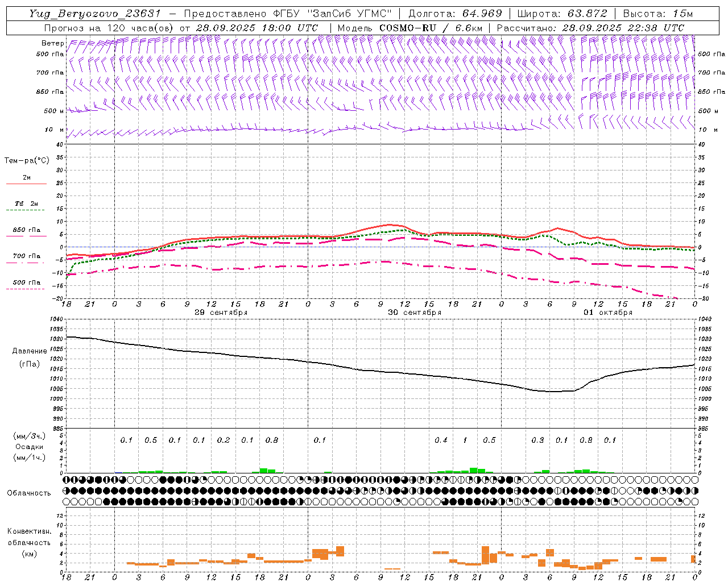
Task: Click the Долгота: 64.969 header field
Action: [x=455, y=14]
